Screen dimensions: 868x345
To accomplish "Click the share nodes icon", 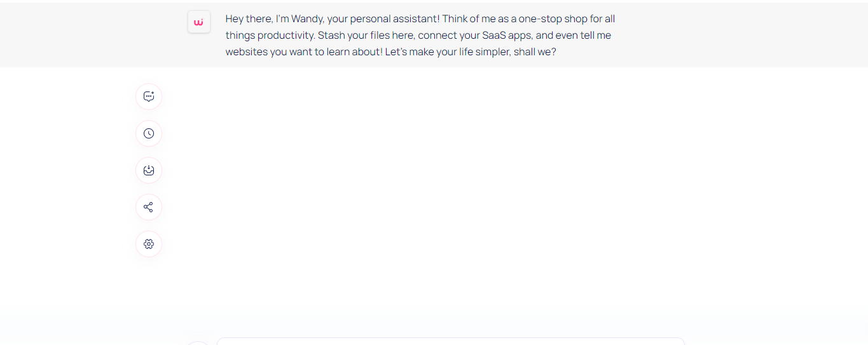I will [149, 207].
